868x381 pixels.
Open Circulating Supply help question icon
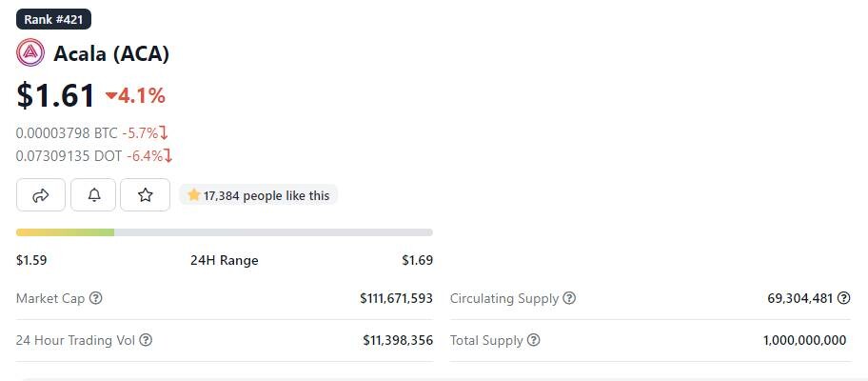click(569, 298)
